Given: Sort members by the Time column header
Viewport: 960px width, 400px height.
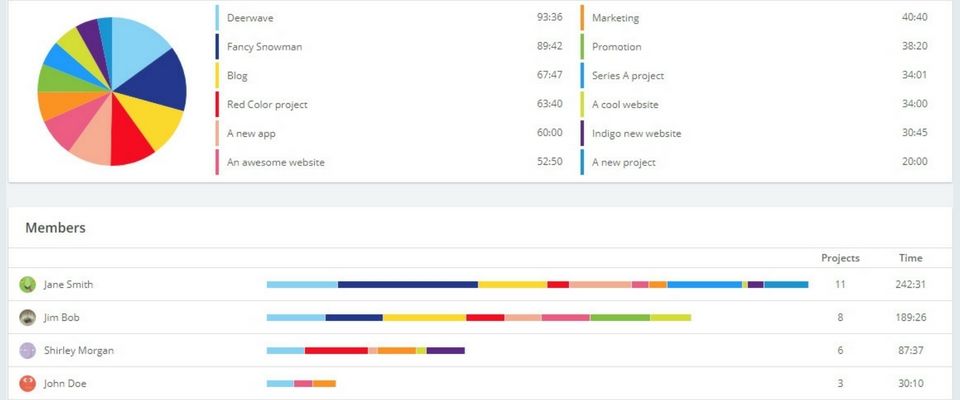Looking at the screenshot, I should [910, 258].
